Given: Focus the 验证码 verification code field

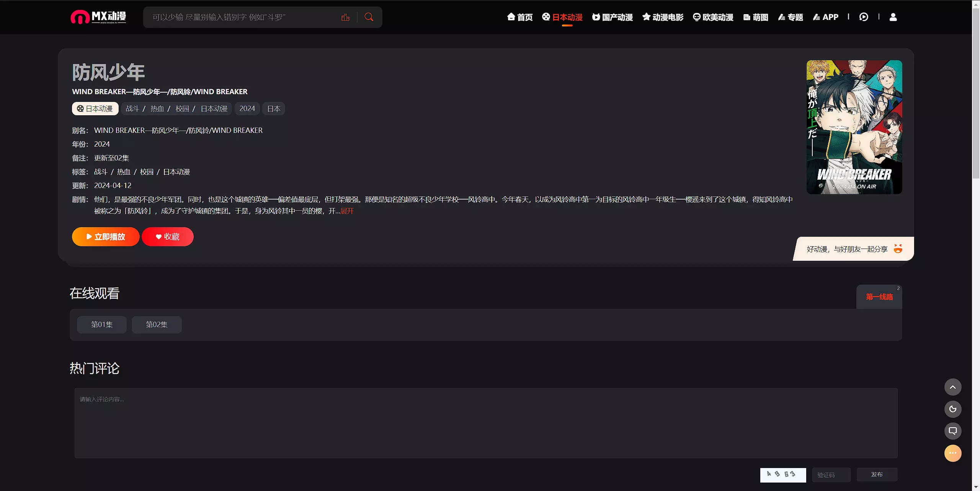Looking at the screenshot, I should click(x=831, y=475).
